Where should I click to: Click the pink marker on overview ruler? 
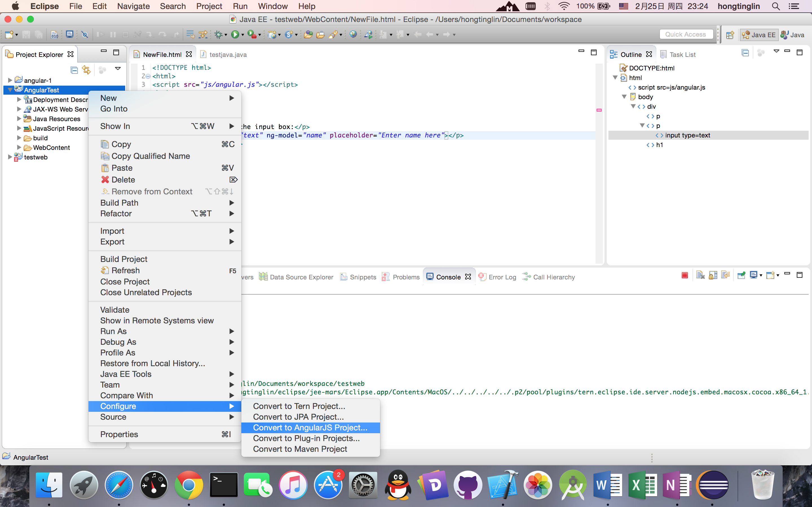coord(599,110)
